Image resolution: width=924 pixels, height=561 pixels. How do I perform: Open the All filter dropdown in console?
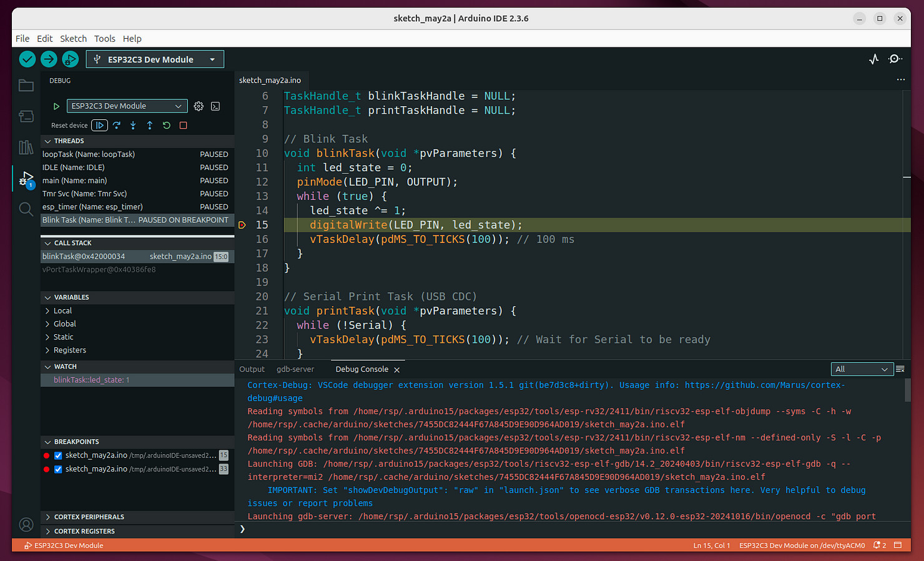862,369
